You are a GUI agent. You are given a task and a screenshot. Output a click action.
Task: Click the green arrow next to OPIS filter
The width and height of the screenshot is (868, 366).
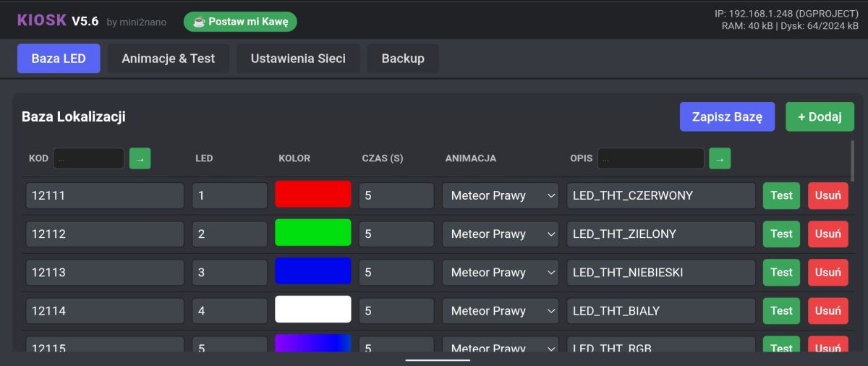point(720,158)
